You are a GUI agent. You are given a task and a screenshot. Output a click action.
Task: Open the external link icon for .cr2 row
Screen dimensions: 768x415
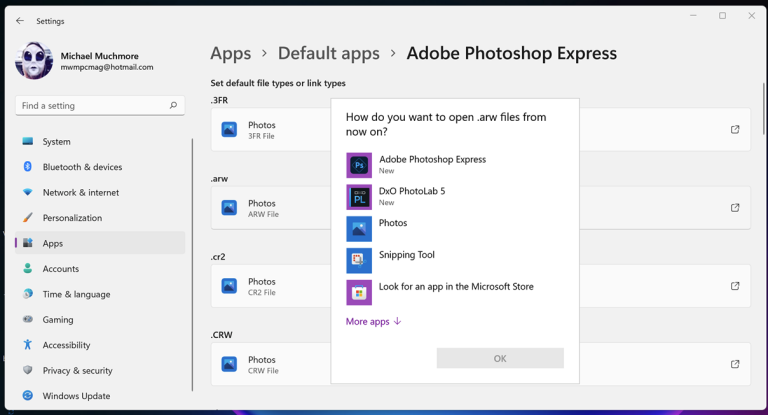pos(735,286)
